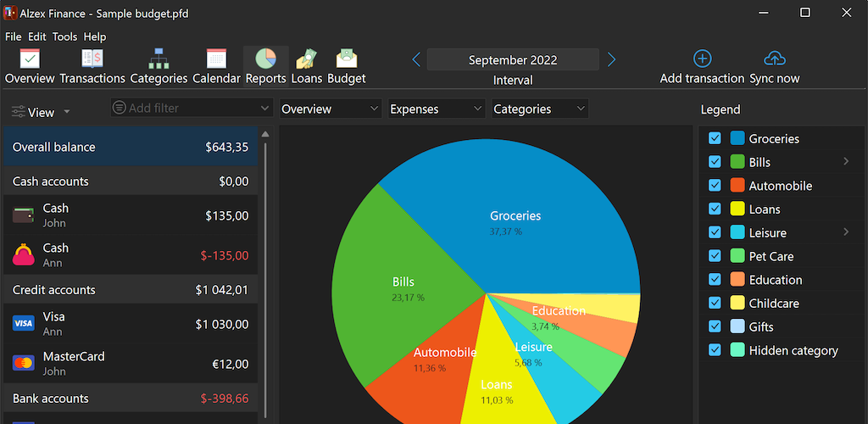Open the Loans section
Image resolution: width=868 pixels, height=424 pixels.
tap(306, 59)
